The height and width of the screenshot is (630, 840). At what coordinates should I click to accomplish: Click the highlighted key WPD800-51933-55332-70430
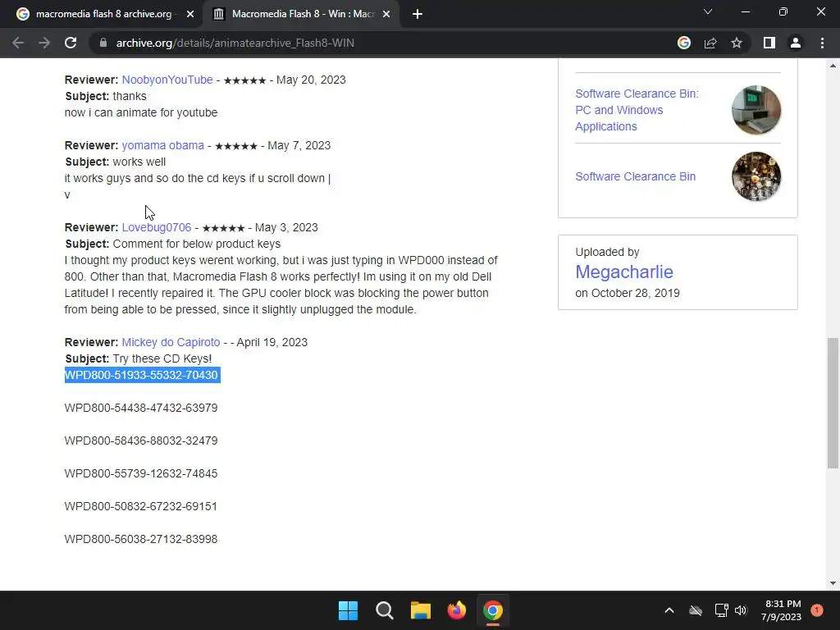click(142, 375)
